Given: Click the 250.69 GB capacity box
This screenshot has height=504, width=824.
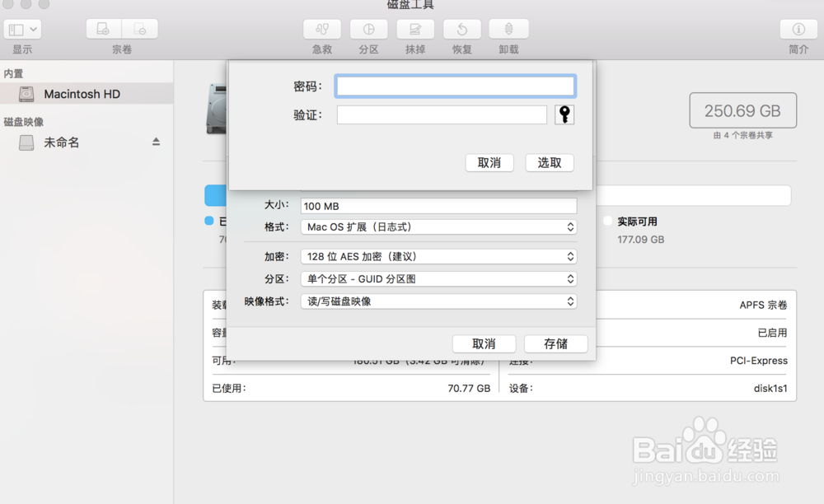Looking at the screenshot, I should click(742, 111).
